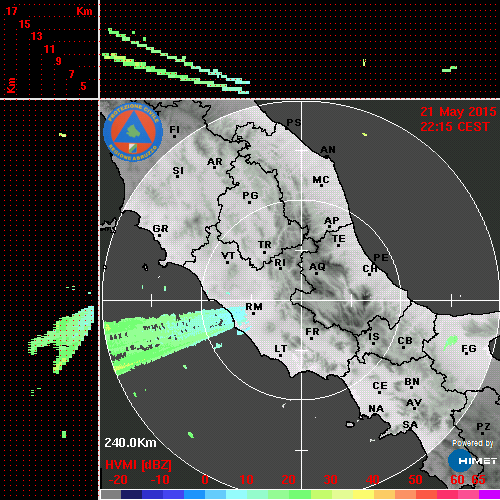Click the VT city marker on the map

(x=228, y=257)
